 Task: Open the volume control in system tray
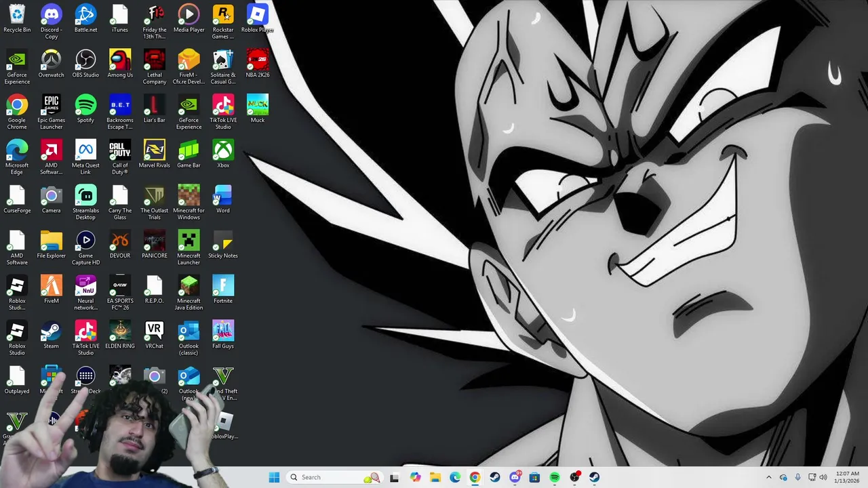coord(823,477)
